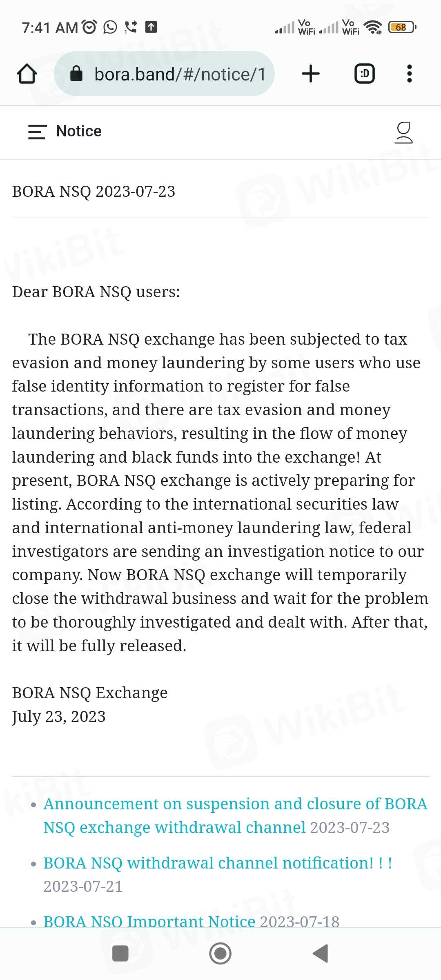
Task: Tap the bora.band address bar
Action: (x=180, y=74)
